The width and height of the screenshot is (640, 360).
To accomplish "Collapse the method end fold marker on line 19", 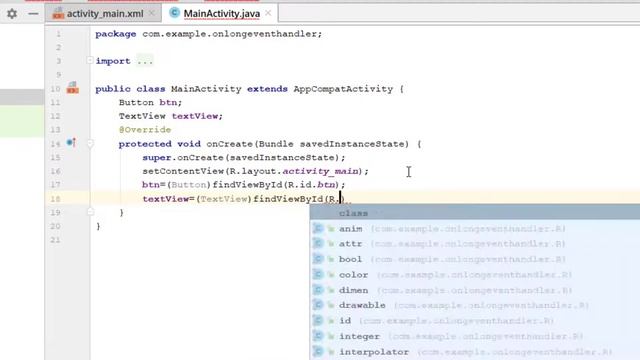I will [x=91, y=212].
